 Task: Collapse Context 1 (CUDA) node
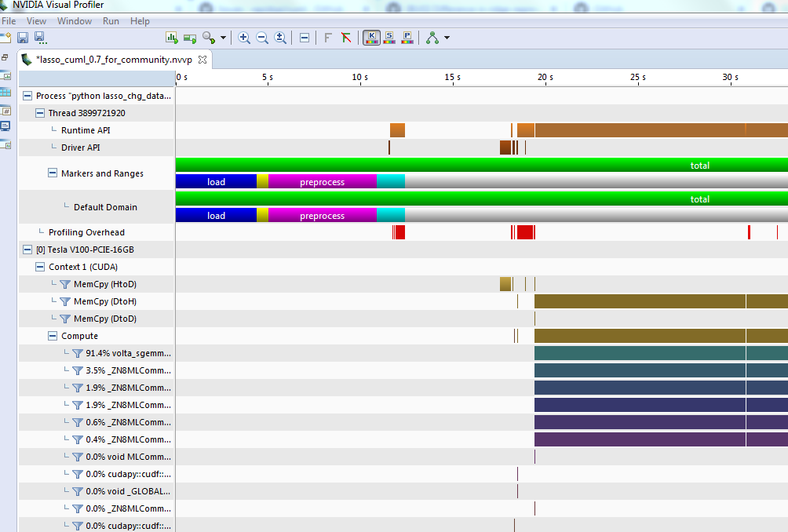click(40, 267)
